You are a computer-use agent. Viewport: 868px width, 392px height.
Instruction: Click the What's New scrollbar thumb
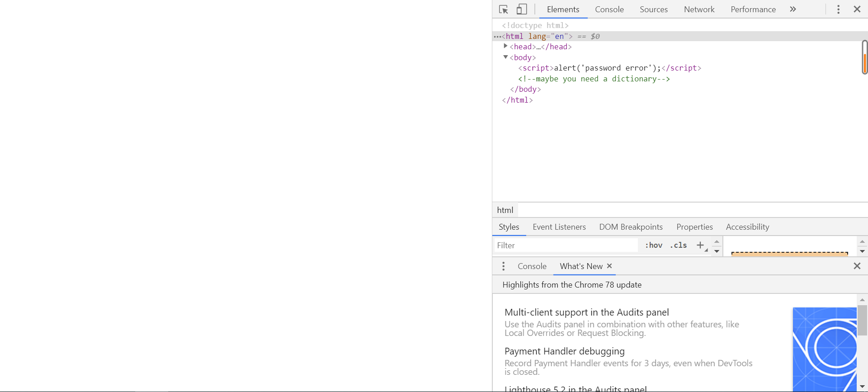click(x=862, y=320)
